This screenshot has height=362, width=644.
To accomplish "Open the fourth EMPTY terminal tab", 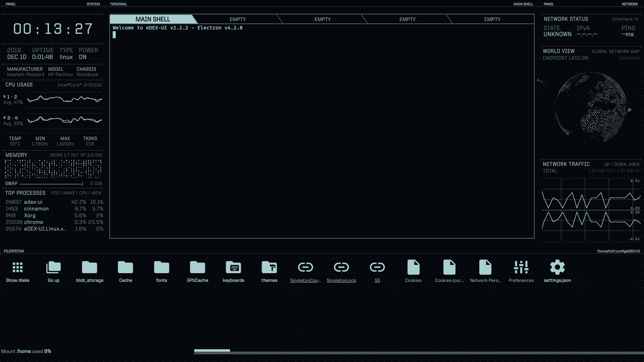I will tap(408, 19).
